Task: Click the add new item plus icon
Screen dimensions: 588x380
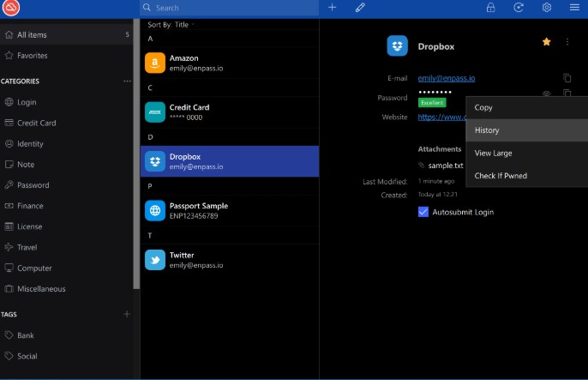Action: click(x=333, y=8)
